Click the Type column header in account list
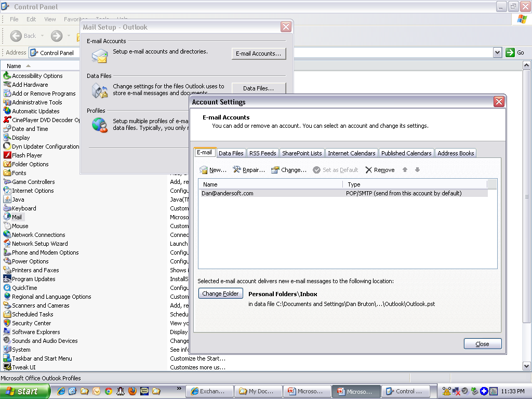The height and width of the screenshot is (399, 532). 415,184
